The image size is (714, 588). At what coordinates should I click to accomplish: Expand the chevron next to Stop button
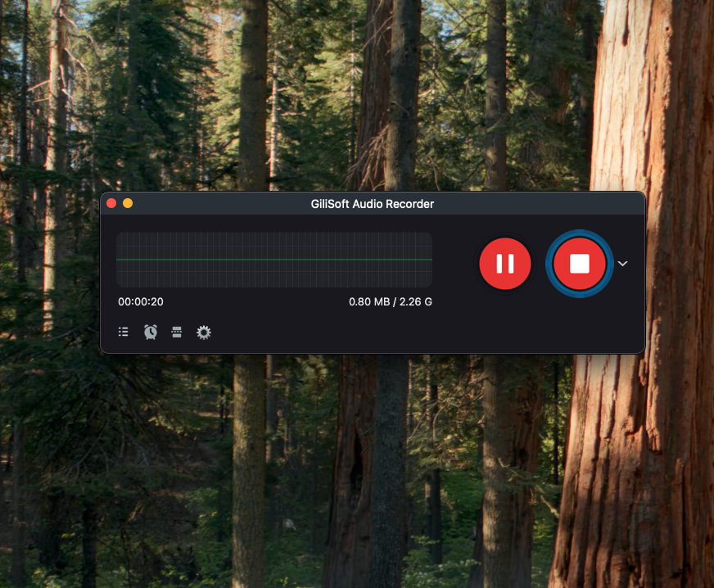pyautogui.click(x=622, y=264)
